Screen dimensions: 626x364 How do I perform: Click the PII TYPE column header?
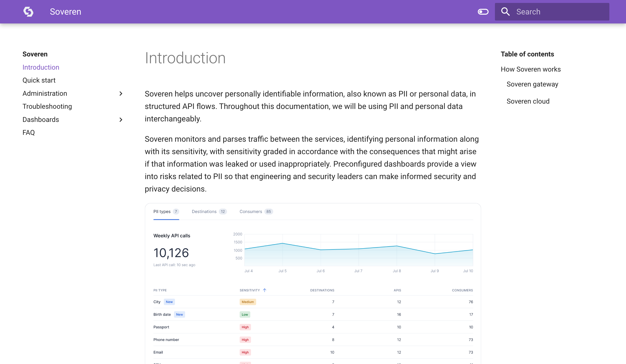pos(160,290)
